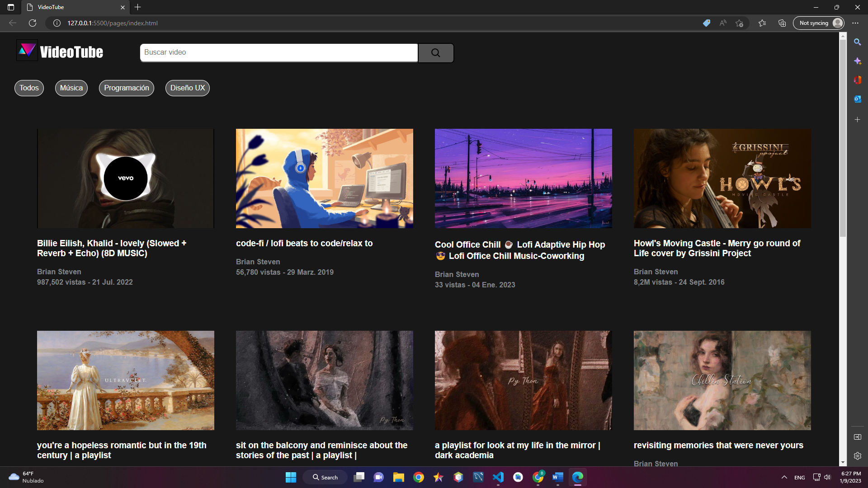Viewport: 868px width, 488px height.
Task: Expand the hidden system tray icons chevron
Action: click(x=784, y=477)
